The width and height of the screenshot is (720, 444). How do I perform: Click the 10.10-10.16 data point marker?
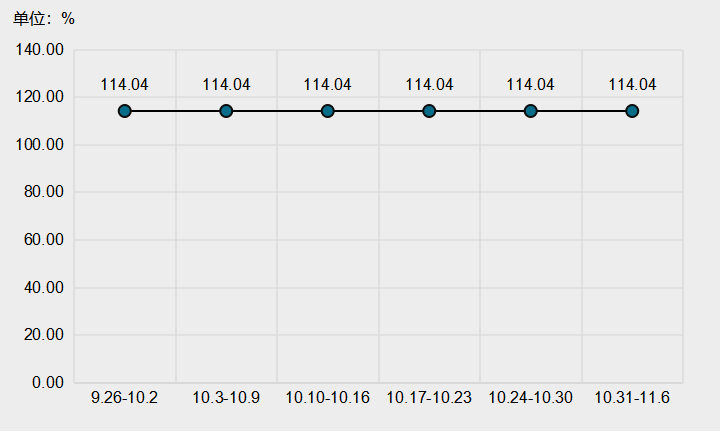pos(328,111)
